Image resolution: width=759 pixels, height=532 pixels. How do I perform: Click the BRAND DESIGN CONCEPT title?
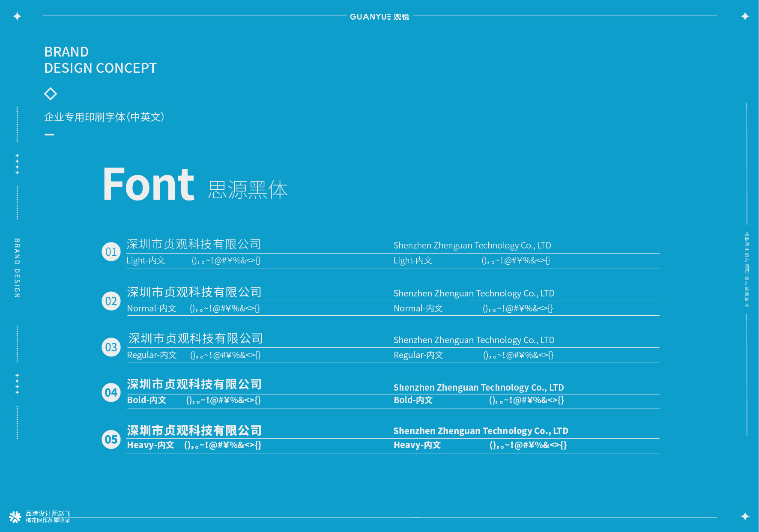point(100,60)
